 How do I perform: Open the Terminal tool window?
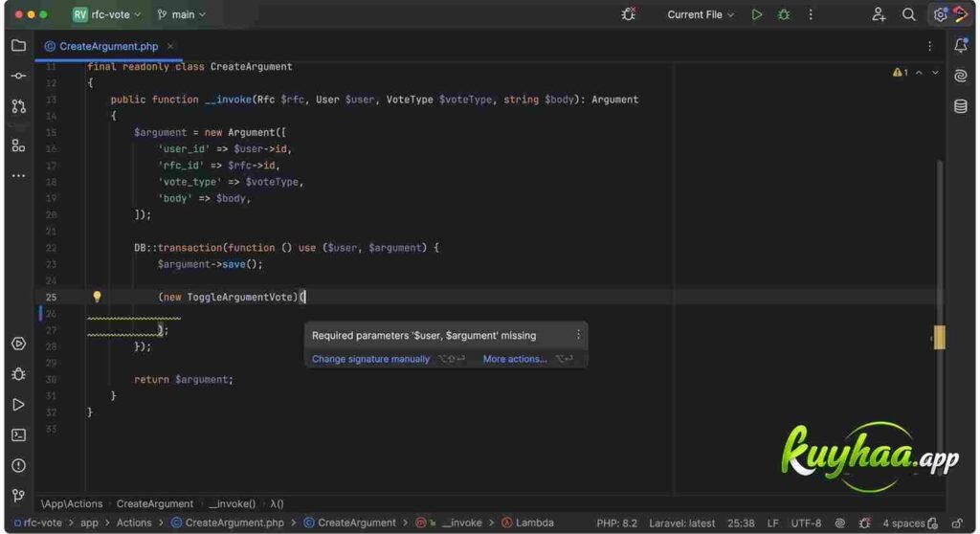pos(19,434)
